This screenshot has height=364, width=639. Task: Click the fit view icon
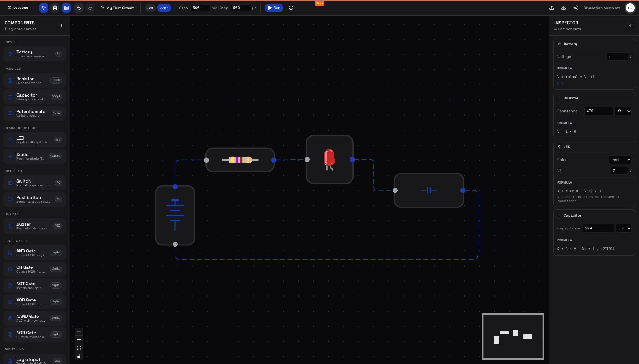point(79,348)
